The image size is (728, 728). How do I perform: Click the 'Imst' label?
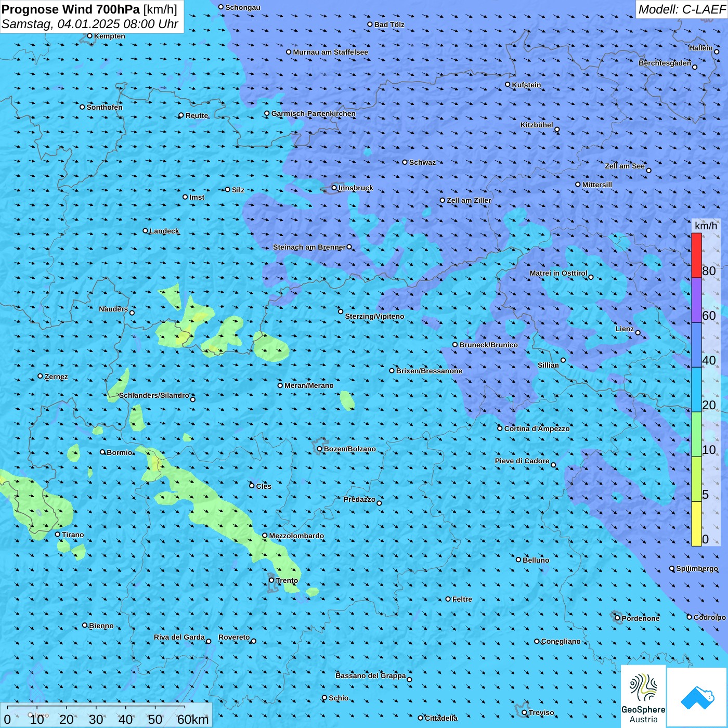click(x=197, y=197)
